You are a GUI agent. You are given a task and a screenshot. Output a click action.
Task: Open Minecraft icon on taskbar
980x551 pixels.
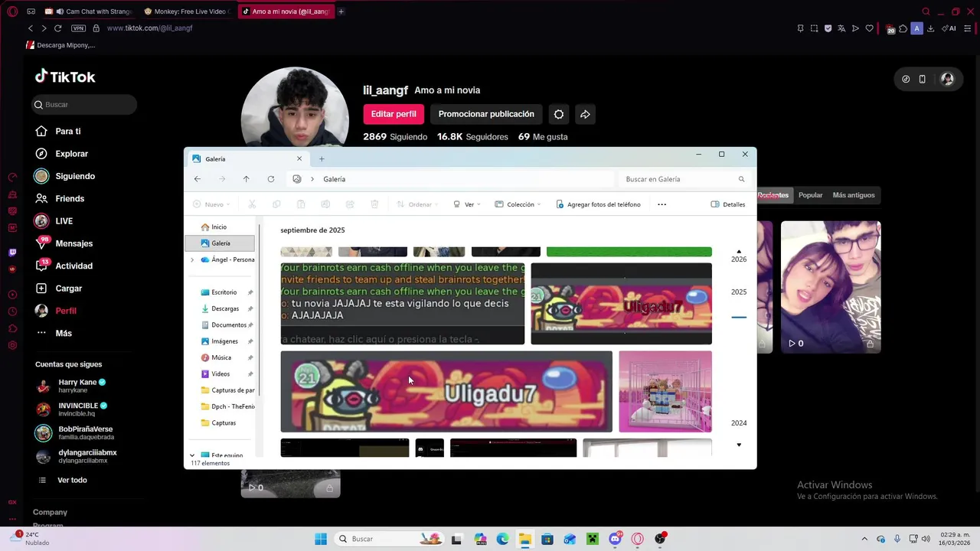pyautogui.click(x=592, y=539)
